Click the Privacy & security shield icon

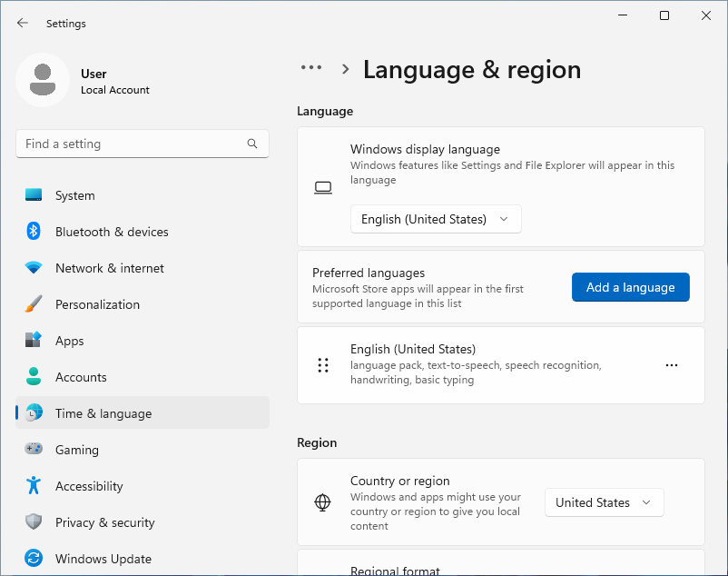(x=34, y=522)
